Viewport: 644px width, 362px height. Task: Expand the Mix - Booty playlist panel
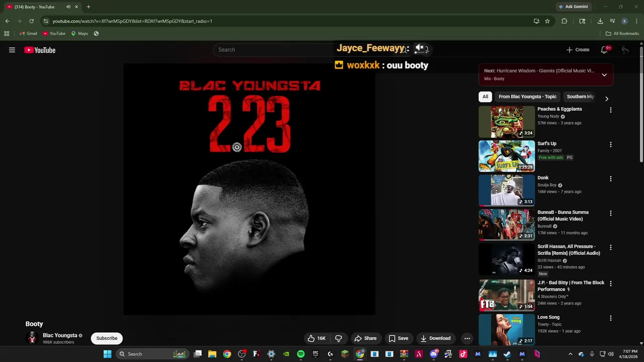[604, 75]
